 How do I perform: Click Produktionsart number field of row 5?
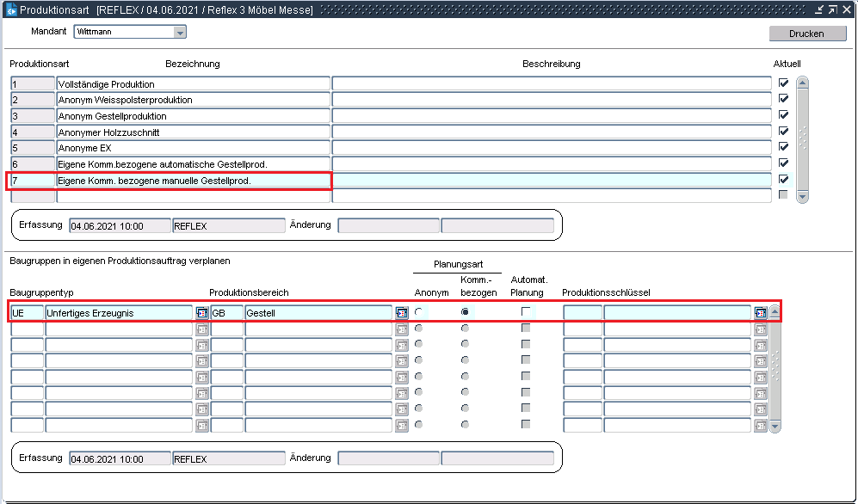coord(33,148)
